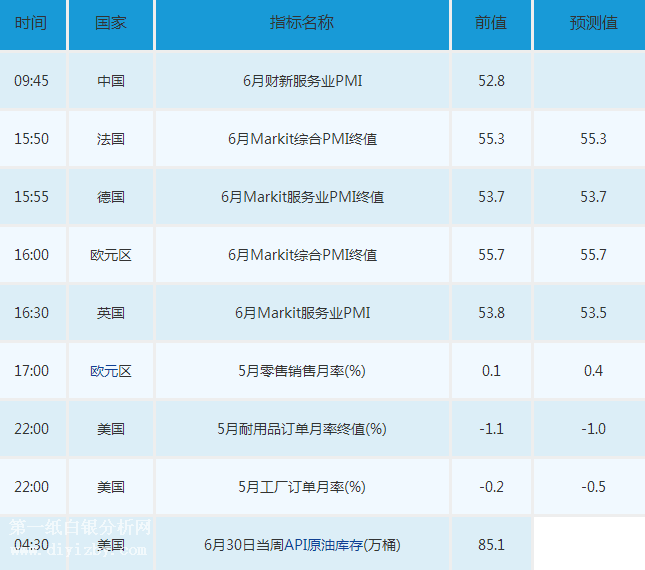Click the 6月财新服务业PMI indicator name
This screenshot has height=570, width=645.
click(302, 81)
